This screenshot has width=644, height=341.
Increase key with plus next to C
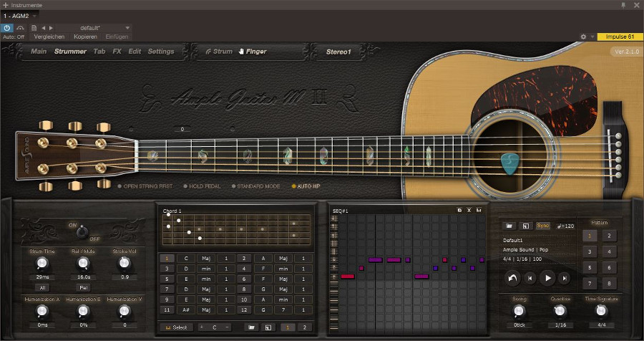click(201, 327)
